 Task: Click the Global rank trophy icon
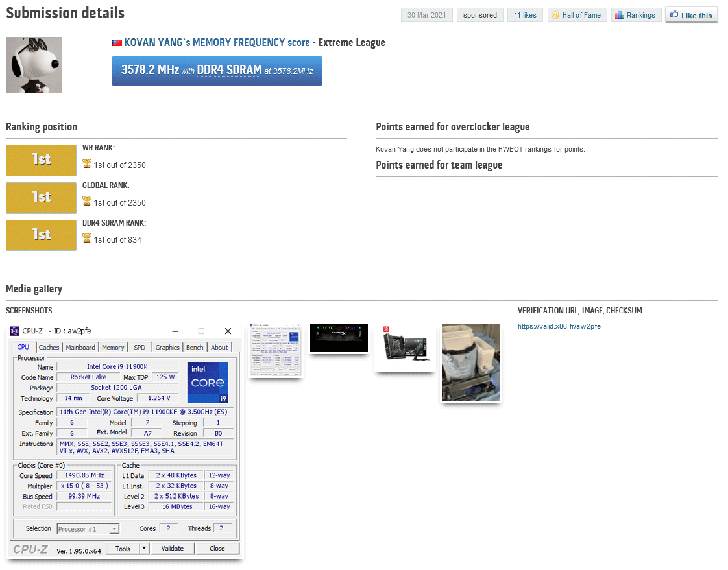(x=87, y=201)
